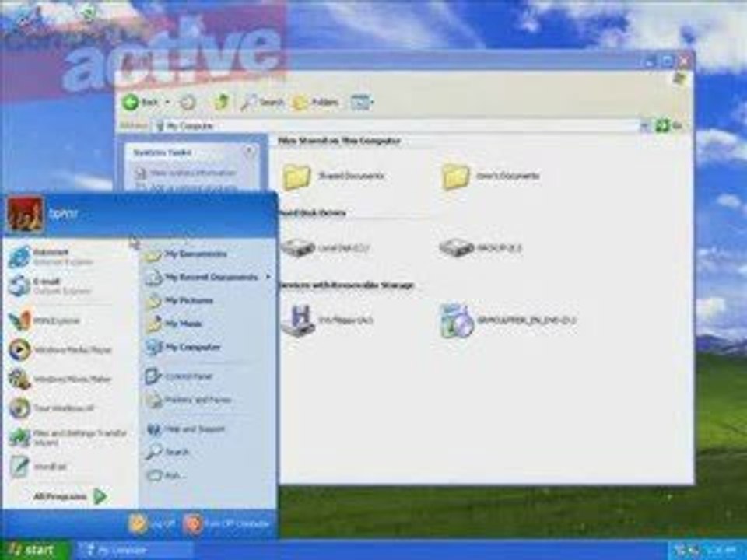
Task: Open Printers and Faxes
Action: 188,400
